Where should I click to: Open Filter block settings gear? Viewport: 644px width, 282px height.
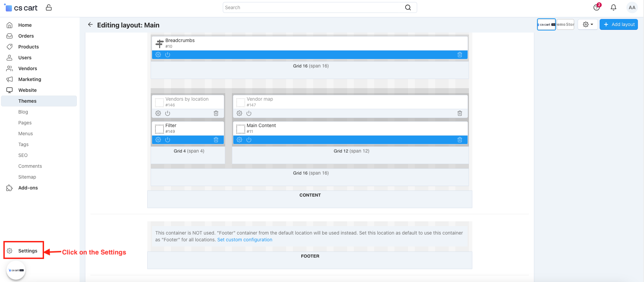pos(158,140)
